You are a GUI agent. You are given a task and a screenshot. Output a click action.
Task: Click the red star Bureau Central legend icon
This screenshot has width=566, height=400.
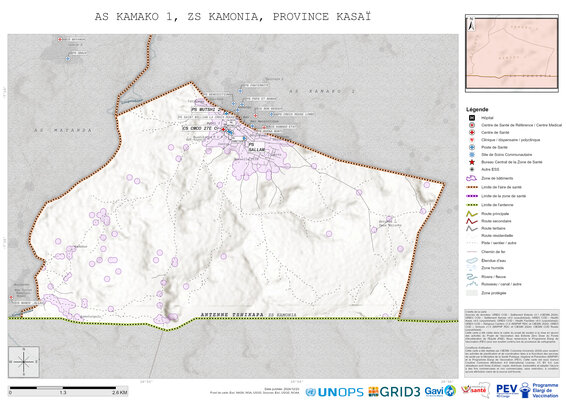[x=472, y=162]
